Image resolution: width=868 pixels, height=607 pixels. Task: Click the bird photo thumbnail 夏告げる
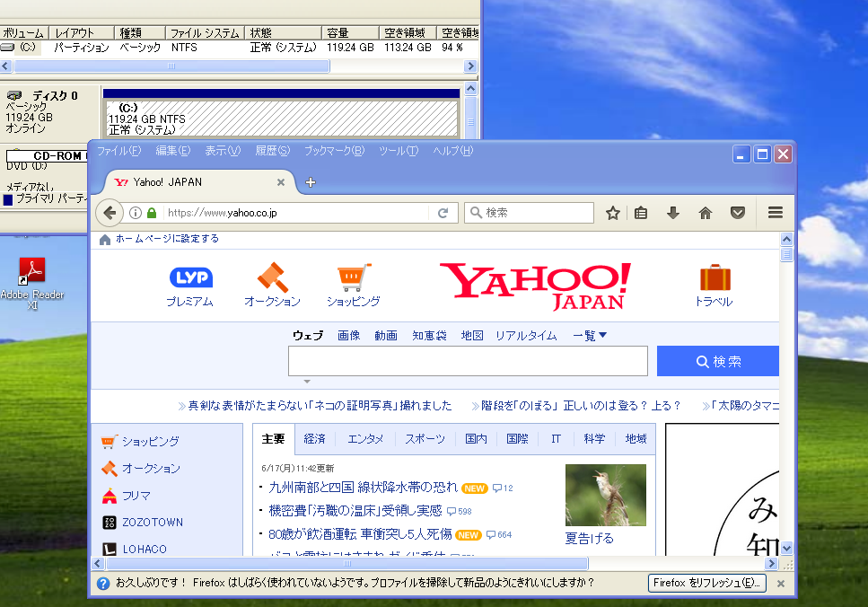[605, 495]
